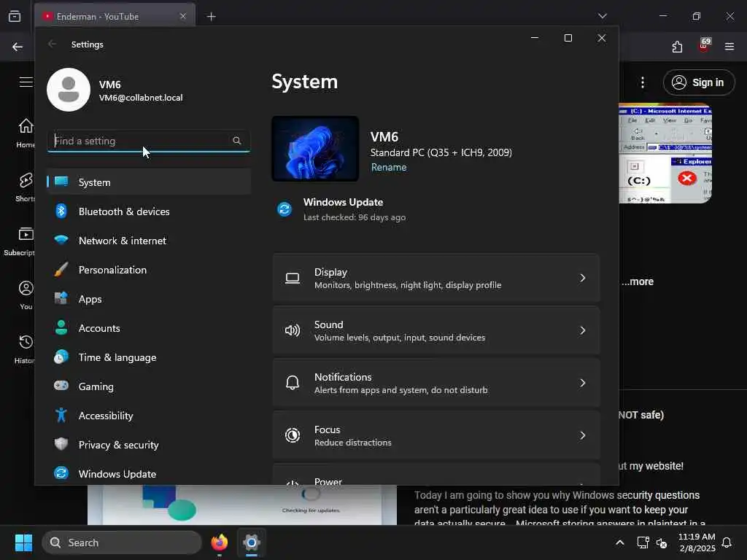Viewport: 747px width, 560px height.
Task: Click the Personalization paintbrush icon
Action: pos(61,270)
